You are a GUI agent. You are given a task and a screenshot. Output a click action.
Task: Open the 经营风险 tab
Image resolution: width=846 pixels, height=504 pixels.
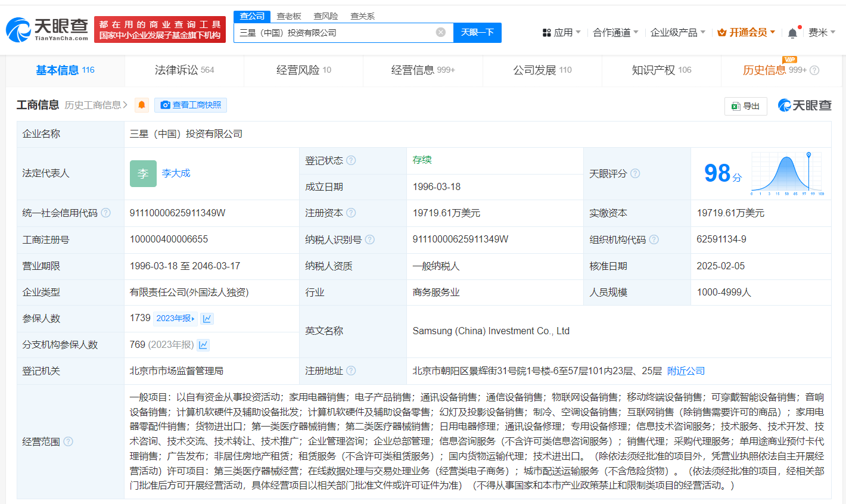304,70
